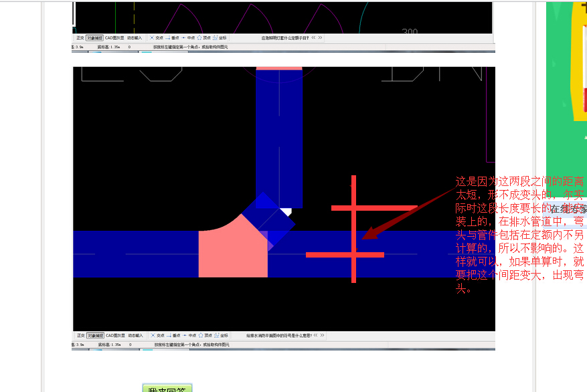Open the 给排水消防平面图中的符号 question link
This screenshot has width=587, height=392.
(279, 336)
